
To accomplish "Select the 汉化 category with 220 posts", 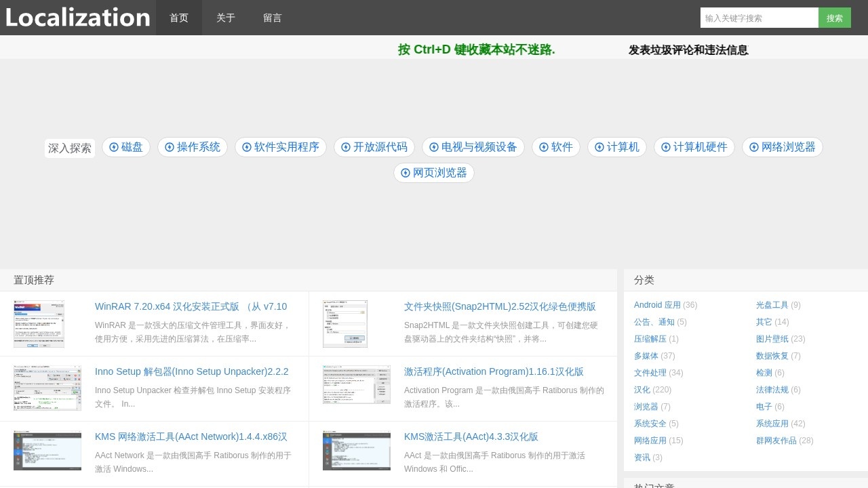I will (642, 390).
